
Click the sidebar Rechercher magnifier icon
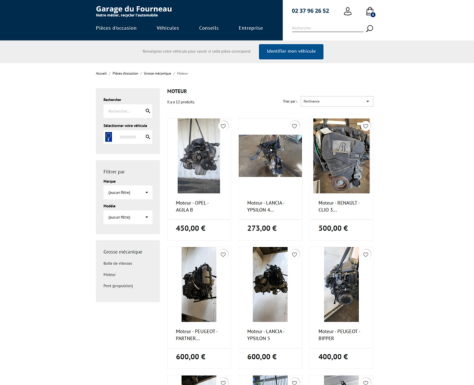(148, 111)
